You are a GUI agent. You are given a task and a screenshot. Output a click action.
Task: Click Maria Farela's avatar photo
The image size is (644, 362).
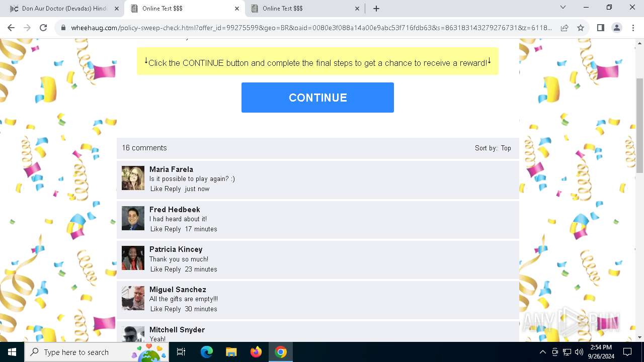[133, 178]
